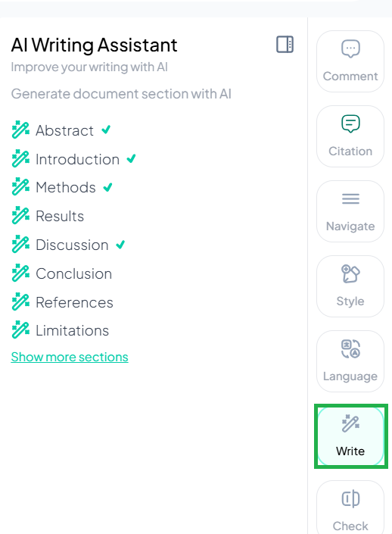
Task: Click the checkmark next to Abstract
Action: [106, 130]
